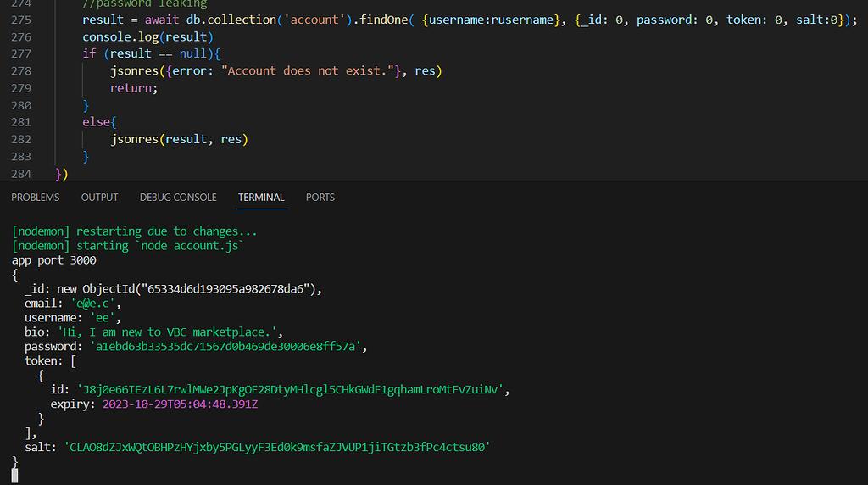Select the DEBUG CONSOLE tab
Image resolution: width=868 pixels, height=485 pixels.
[x=178, y=197]
